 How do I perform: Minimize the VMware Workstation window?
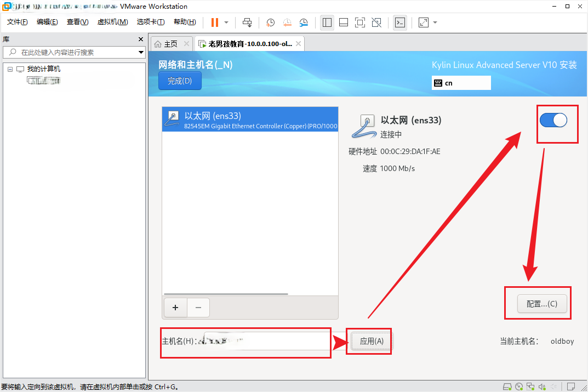[555, 7]
